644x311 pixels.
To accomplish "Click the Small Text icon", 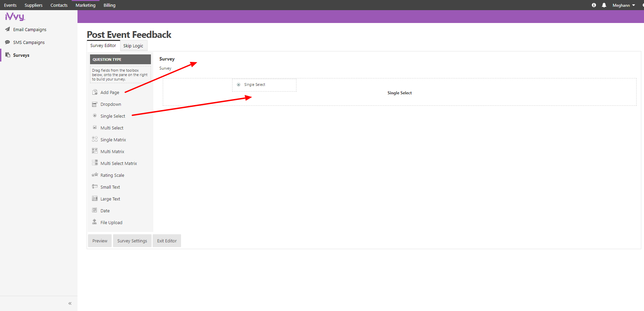I will pos(95,187).
